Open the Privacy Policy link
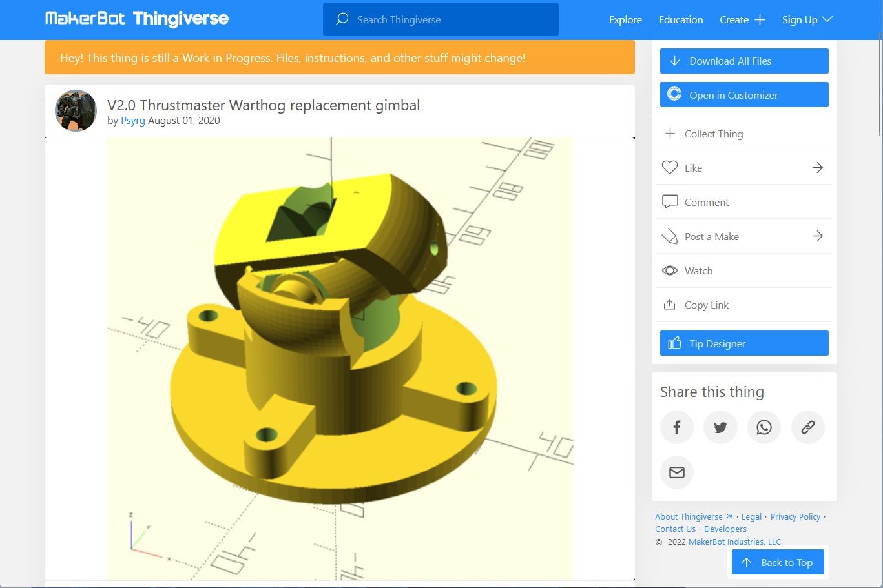This screenshot has height=588, width=883. tap(795, 516)
